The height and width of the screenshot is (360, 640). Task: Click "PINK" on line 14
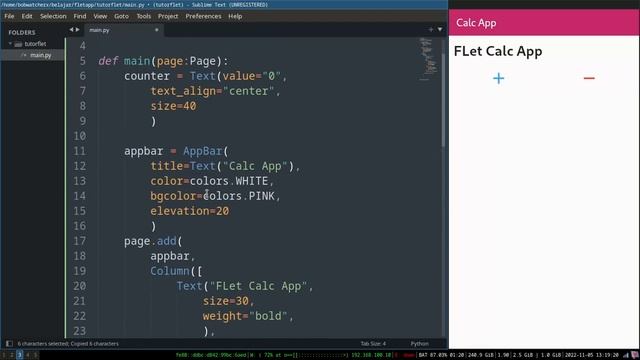(x=262, y=196)
